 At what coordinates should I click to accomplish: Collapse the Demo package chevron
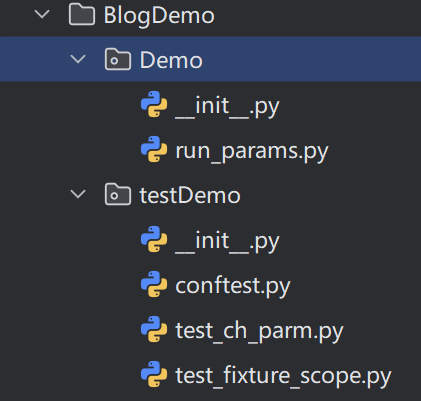78,59
